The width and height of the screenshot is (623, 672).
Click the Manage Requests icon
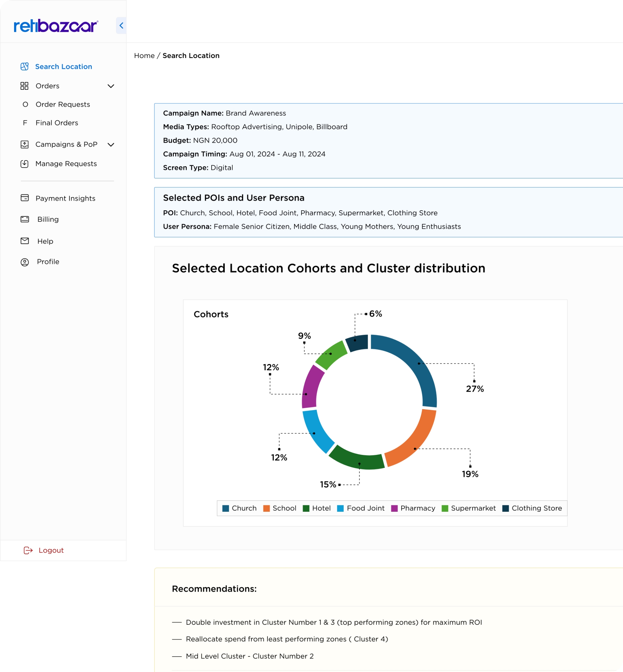(x=25, y=164)
